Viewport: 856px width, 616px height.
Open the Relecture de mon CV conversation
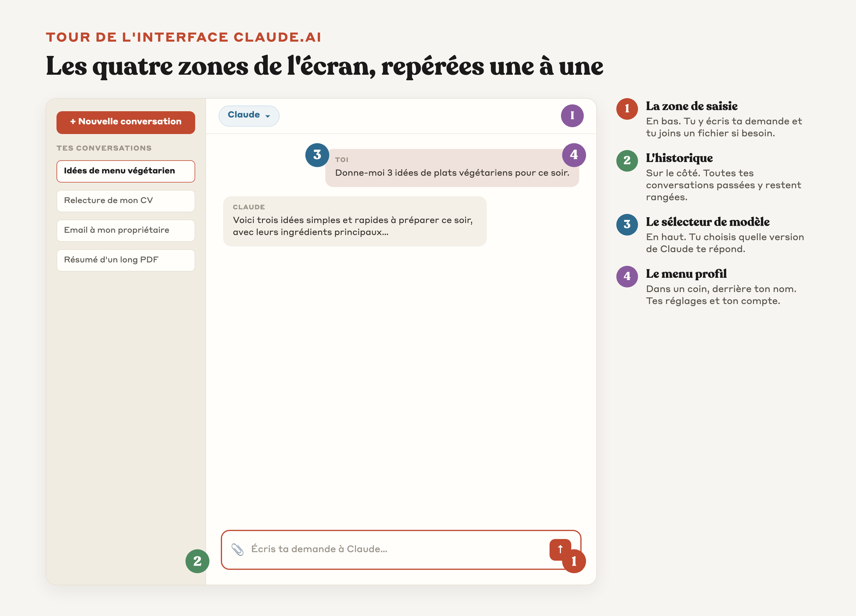tap(126, 201)
